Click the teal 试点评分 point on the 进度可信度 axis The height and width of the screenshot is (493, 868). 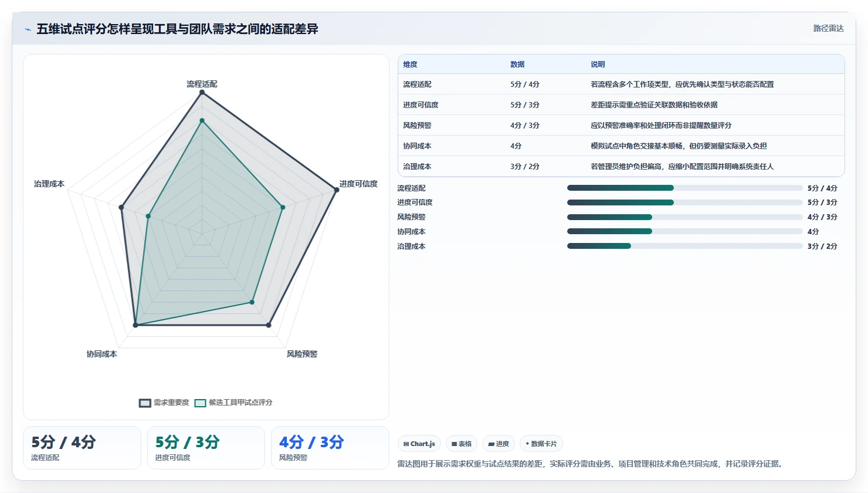tap(283, 207)
